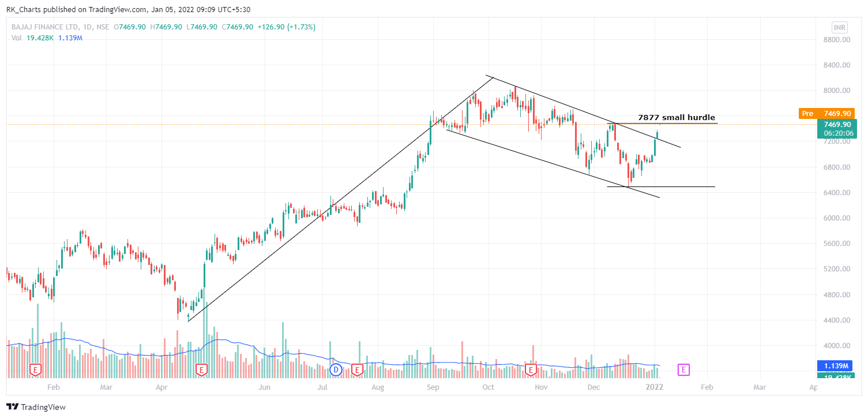Select the '7877 small hurdle' annotation text

click(677, 117)
